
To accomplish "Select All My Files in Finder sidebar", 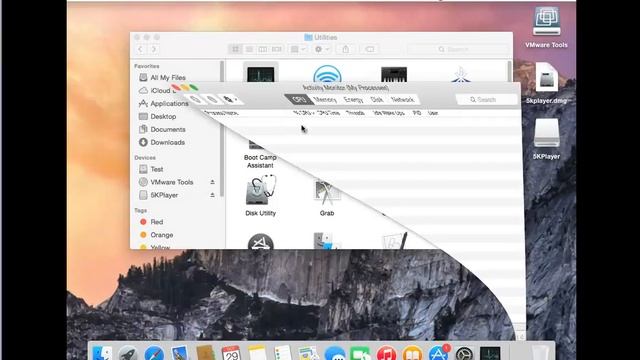I will [168, 78].
